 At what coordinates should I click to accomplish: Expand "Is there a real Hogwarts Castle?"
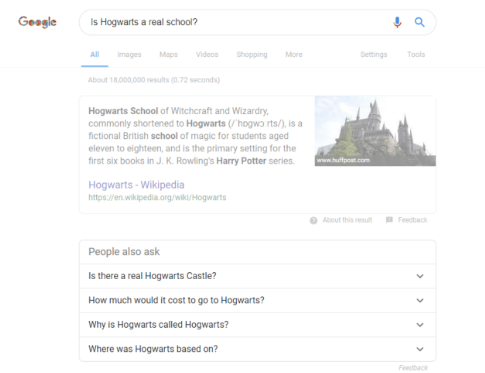pyautogui.click(x=258, y=276)
